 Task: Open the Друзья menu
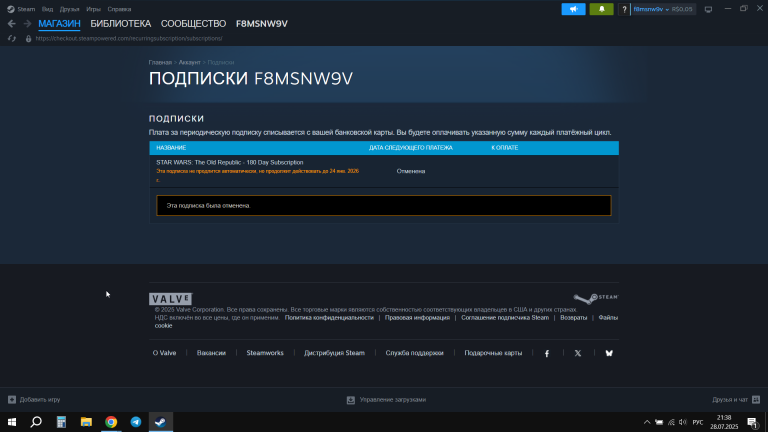tap(70, 9)
